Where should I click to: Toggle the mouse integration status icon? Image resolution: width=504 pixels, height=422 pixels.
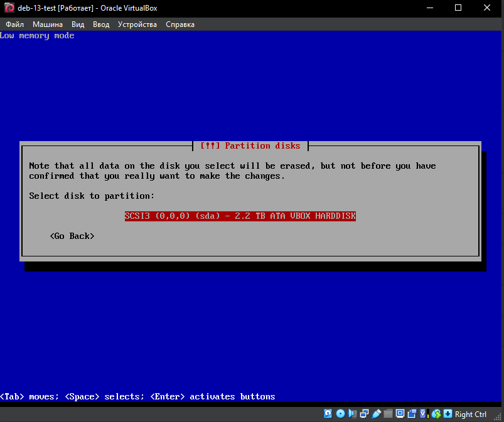[x=436, y=414]
